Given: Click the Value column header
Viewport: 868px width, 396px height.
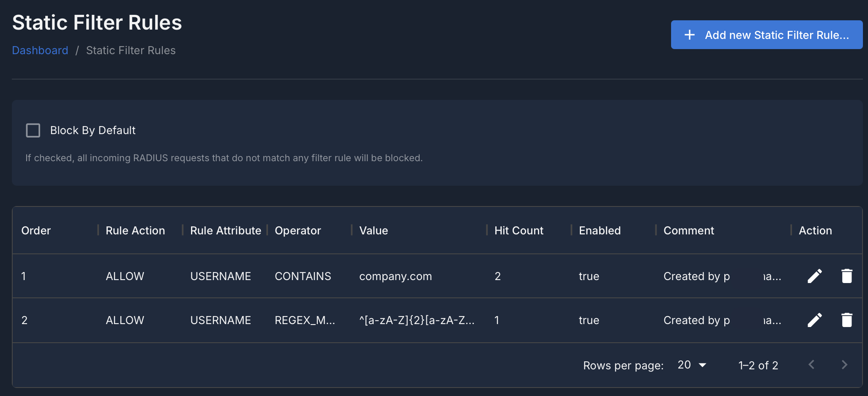Looking at the screenshot, I should 374,231.
